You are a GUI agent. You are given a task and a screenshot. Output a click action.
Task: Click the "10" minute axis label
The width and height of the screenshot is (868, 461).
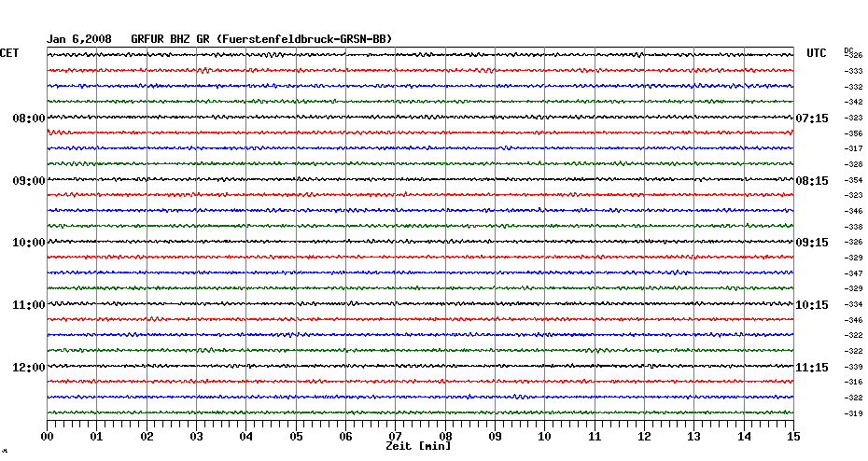tap(545, 437)
